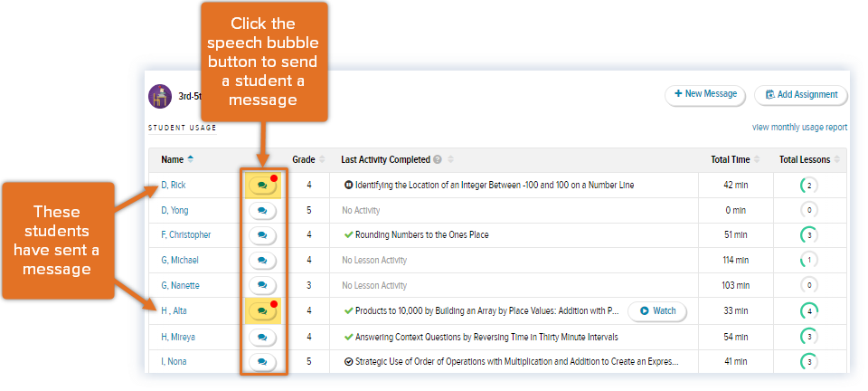Click the Add Assignment button
The width and height of the screenshot is (868, 391).
(x=801, y=94)
